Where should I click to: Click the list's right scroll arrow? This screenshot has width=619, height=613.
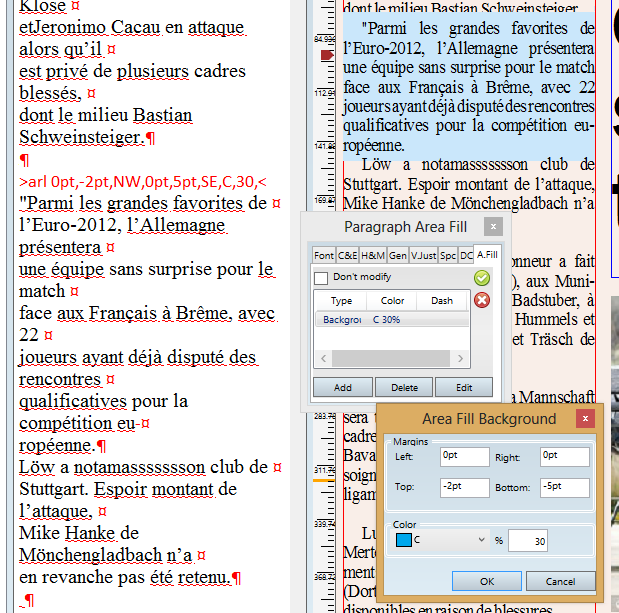tap(460, 358)
